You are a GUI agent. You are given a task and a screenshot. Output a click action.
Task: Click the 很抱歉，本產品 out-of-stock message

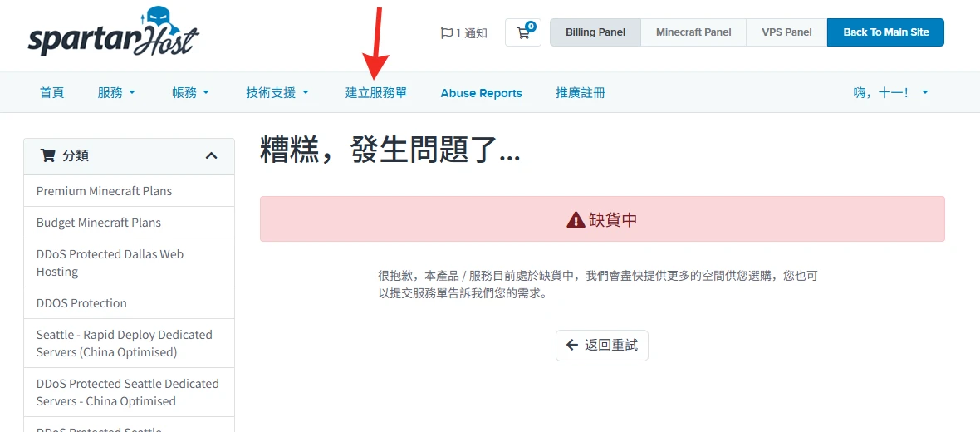[x=598, y=284]
